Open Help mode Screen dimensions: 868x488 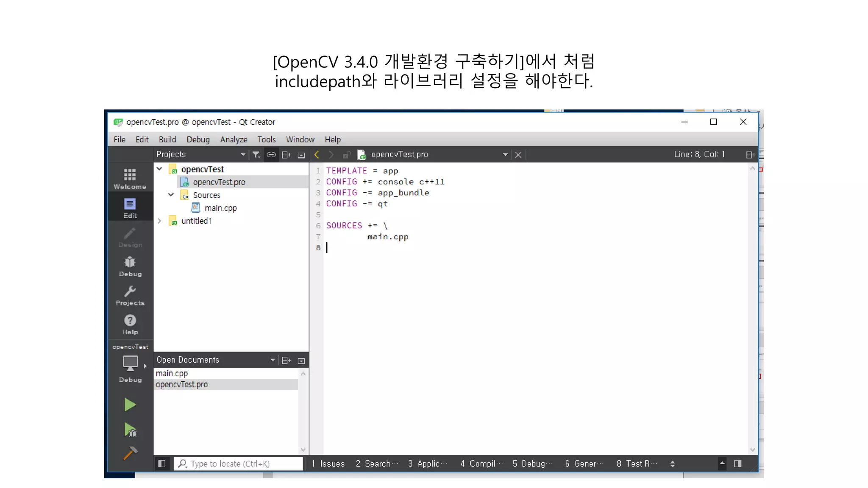point(130,325)
